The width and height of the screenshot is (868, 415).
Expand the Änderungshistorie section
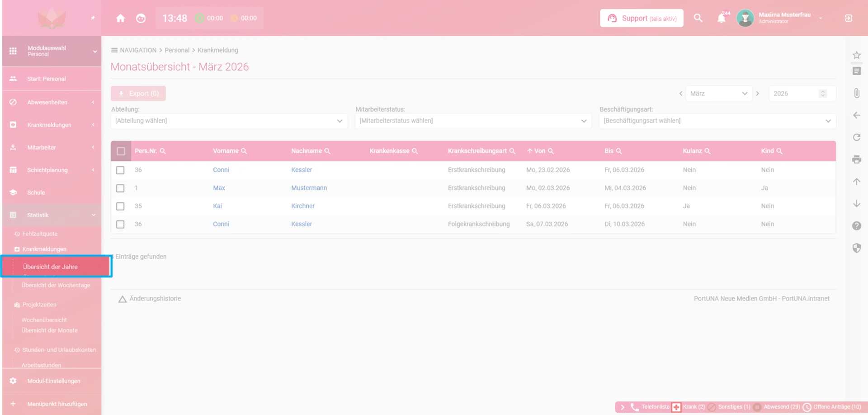pyautogui.click(x=150, y=299)
